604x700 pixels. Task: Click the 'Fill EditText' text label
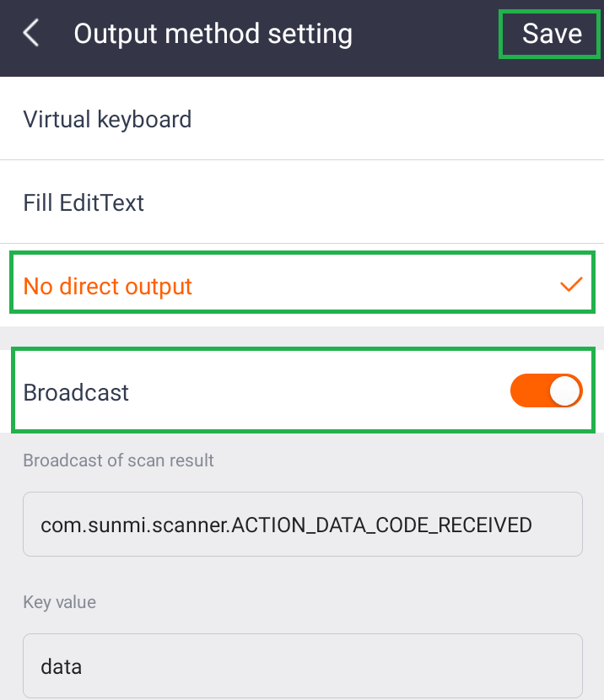pos(84,202)
